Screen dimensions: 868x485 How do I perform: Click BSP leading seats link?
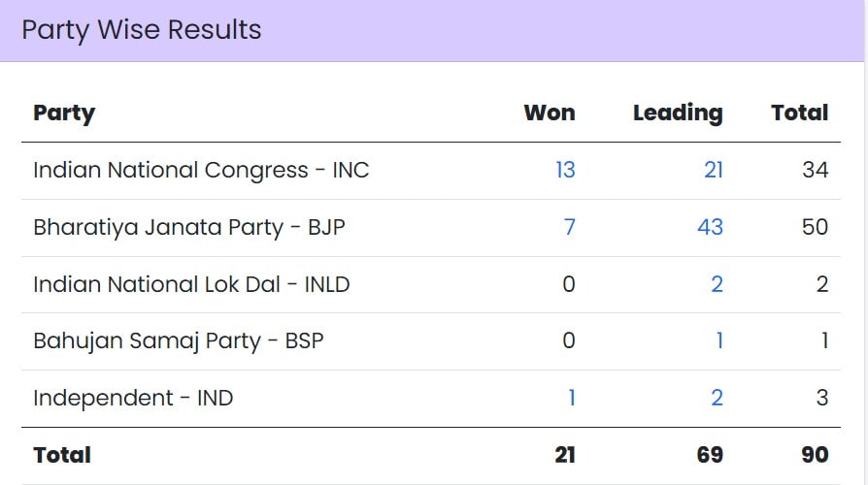[x=718, y=340]
